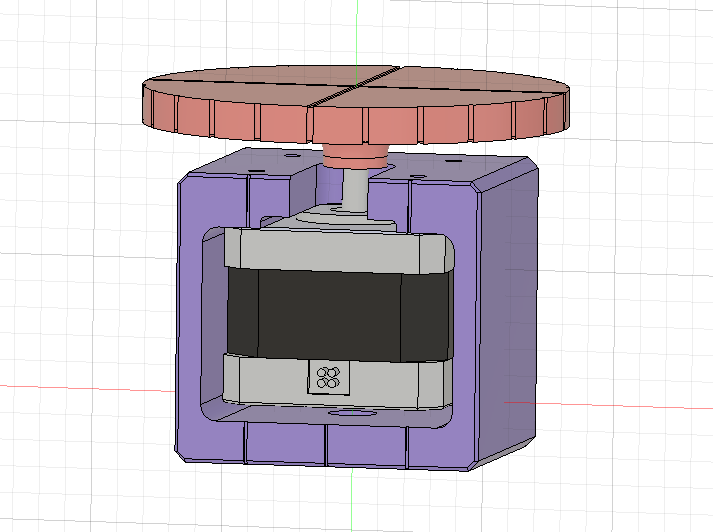Select the oval slot in housing floor

pos(352,413)
